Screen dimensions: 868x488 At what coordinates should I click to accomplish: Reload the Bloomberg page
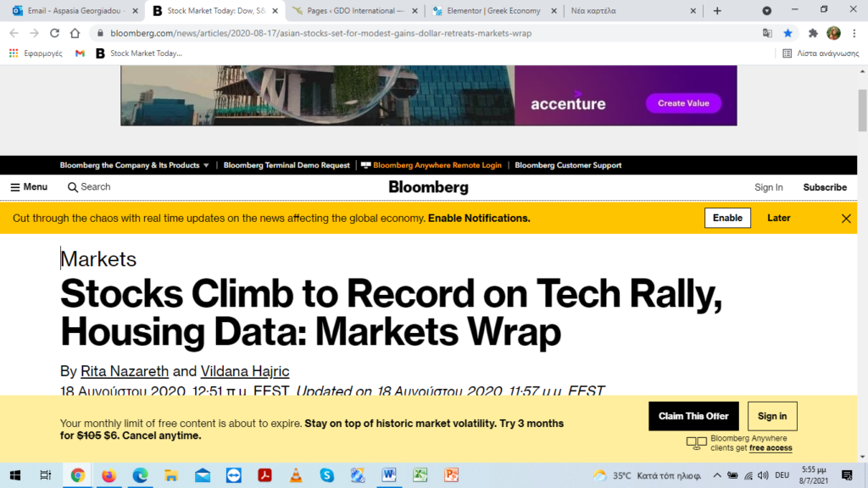tap(54, 33)
